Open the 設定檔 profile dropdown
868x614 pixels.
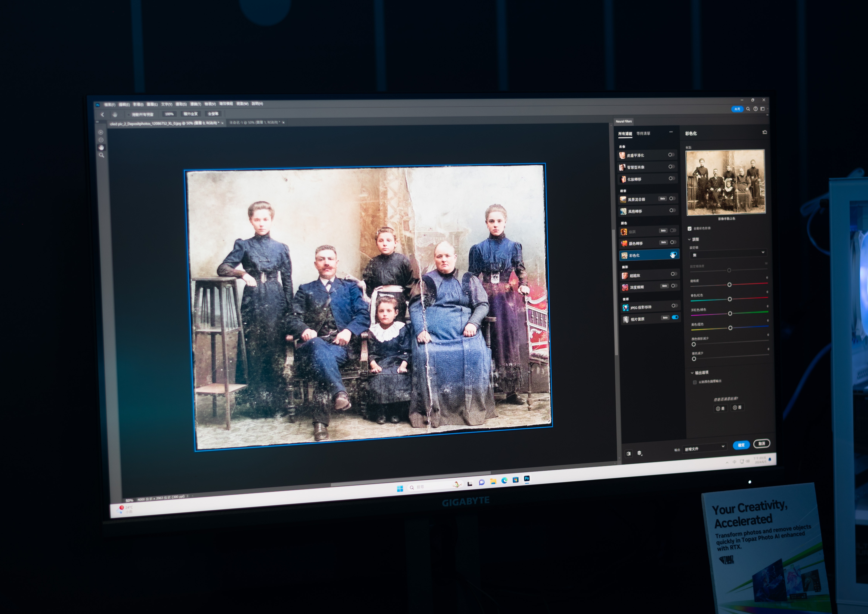click(x=728, y=254)
